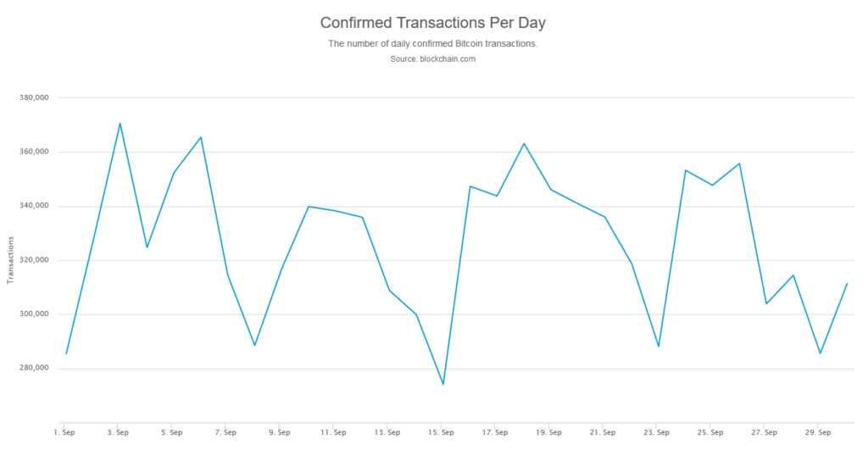The width and height of the screenshot is (868, 455).
Task: Select the line peak at 18 Sep
Action: click(x=524, y=143)
